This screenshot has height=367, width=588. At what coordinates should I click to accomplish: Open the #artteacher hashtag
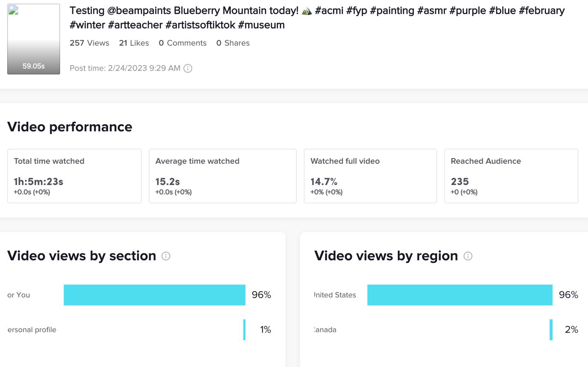[x=135, y=25]
